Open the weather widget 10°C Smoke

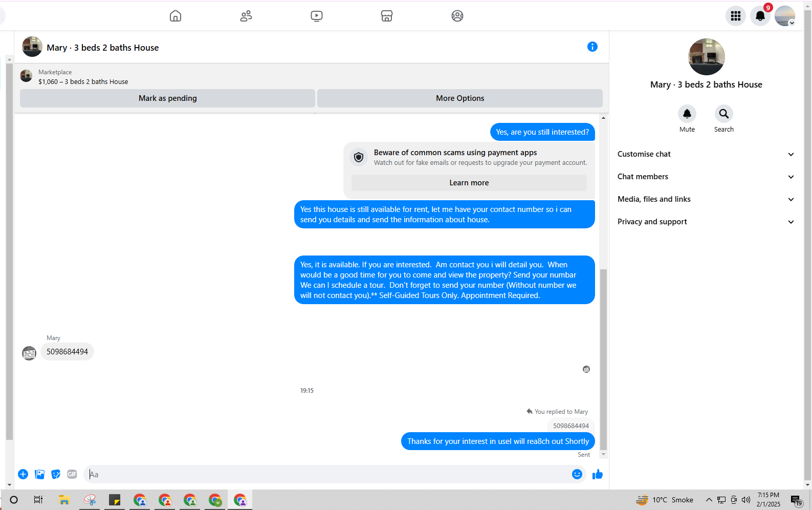[665, 500]
